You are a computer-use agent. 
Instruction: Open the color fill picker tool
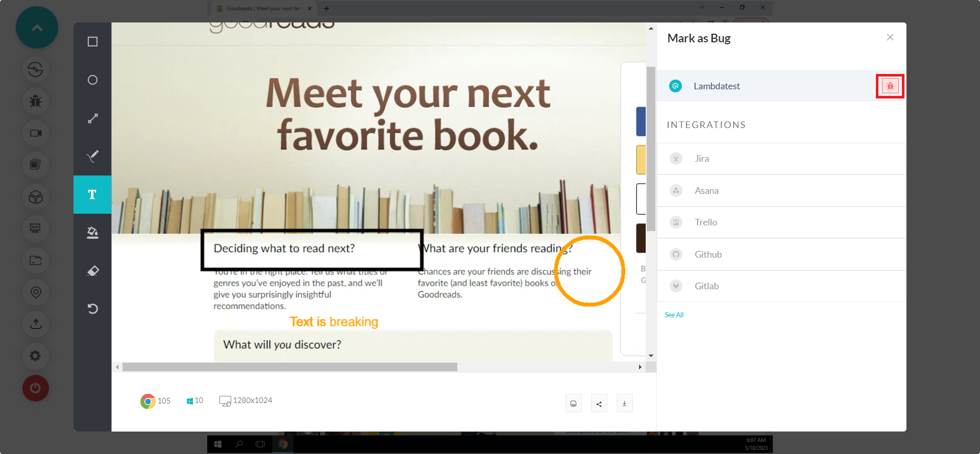click(92, 233)
